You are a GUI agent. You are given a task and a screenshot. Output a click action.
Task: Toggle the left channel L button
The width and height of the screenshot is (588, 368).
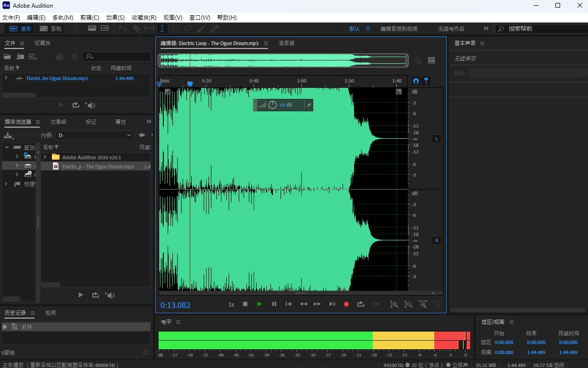[x=437, y=139]
